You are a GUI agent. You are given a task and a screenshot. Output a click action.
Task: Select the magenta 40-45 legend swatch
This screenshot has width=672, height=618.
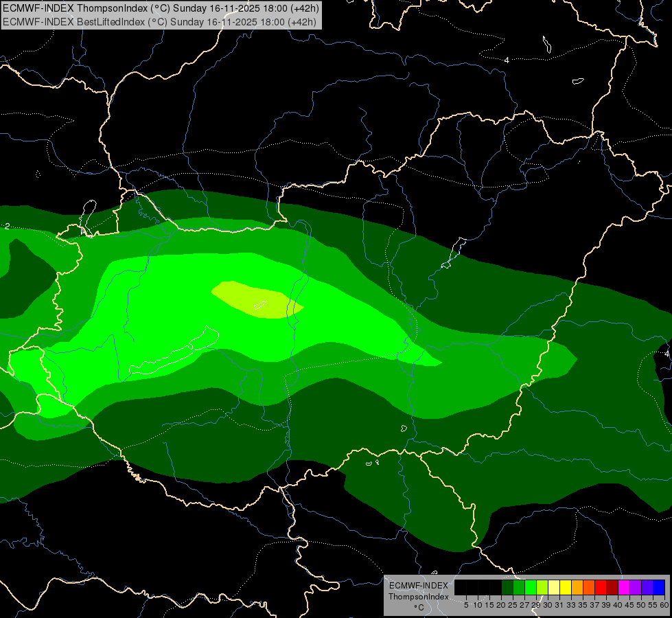(x=623, y=587)
